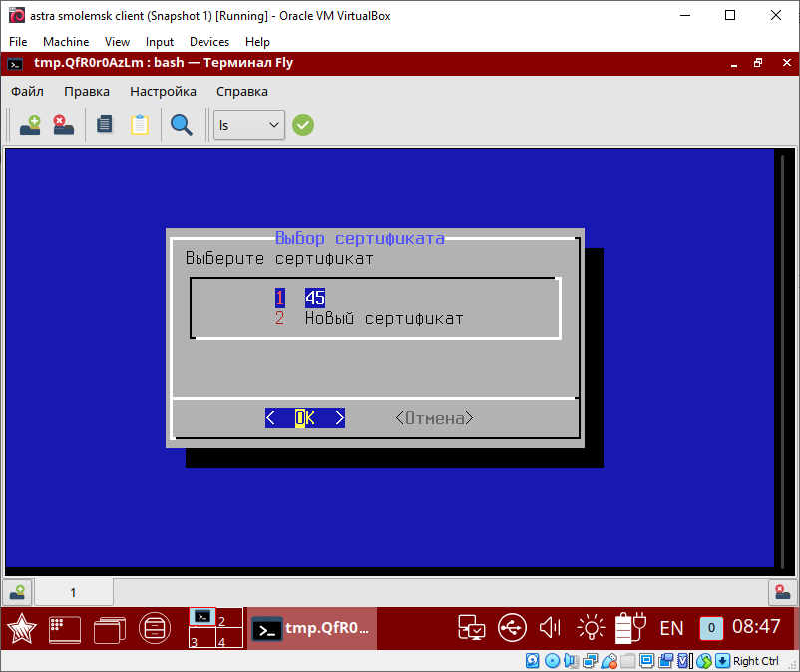The height and width of the screenshot is (672, 800).
Task: Switch keyboard layout EN indicator
Action: click(671, 629)
